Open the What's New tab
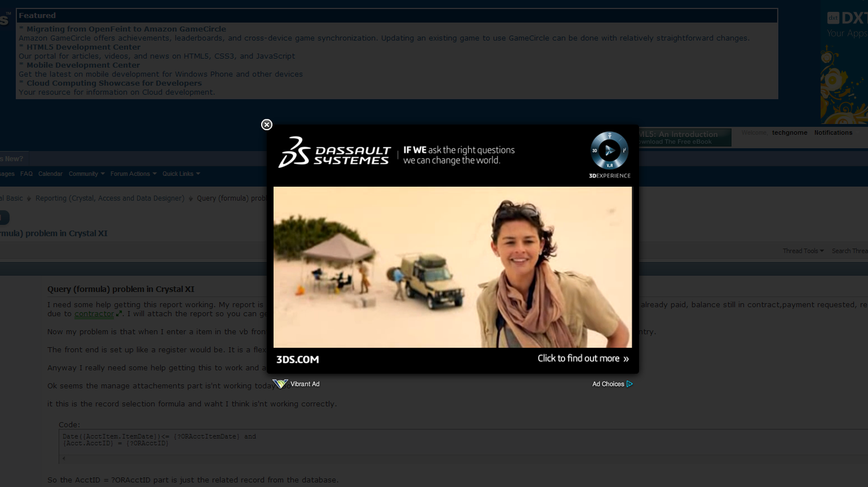This screenshot has height=487, width=868. pyautogui.click(x=11, y=159)
